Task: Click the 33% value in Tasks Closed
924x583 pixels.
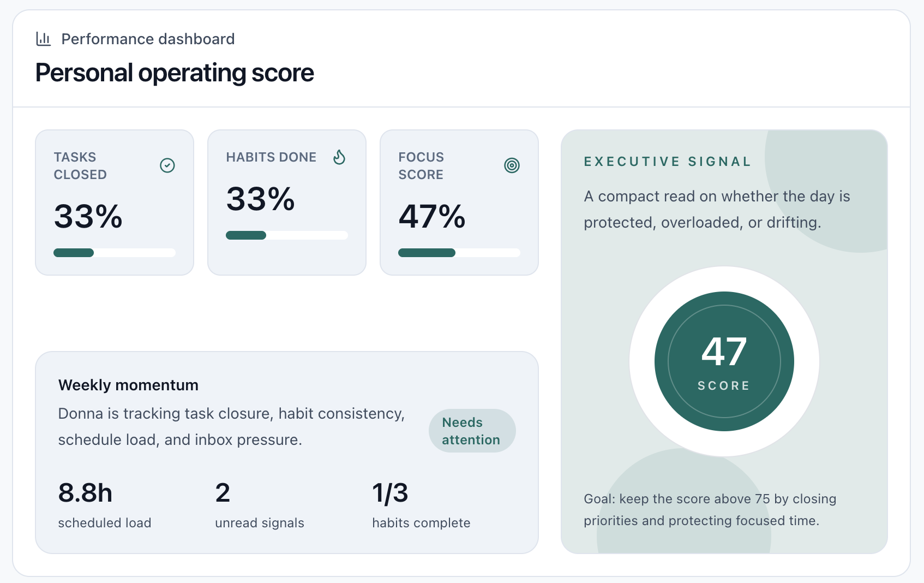Action: point(88,216)
